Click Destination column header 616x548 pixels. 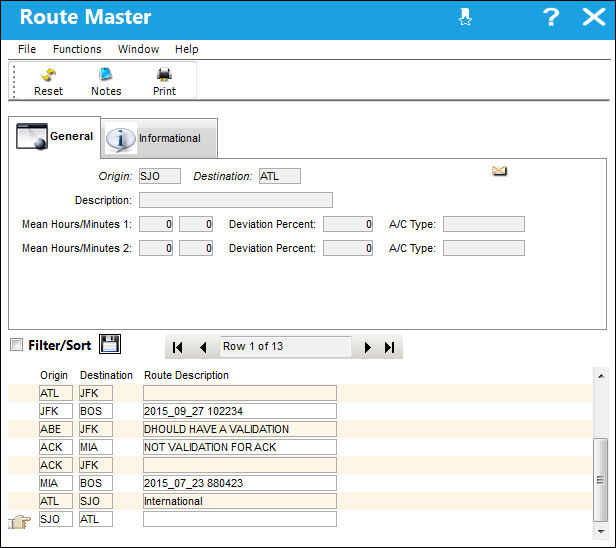point(106,375)
